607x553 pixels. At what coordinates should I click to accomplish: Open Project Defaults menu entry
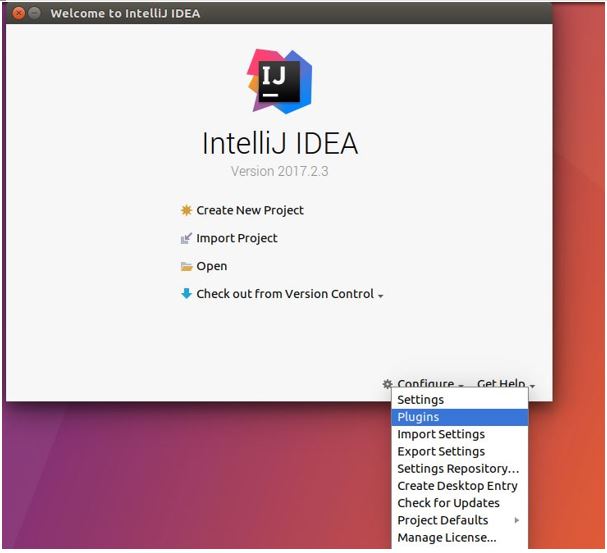[460, 520]
